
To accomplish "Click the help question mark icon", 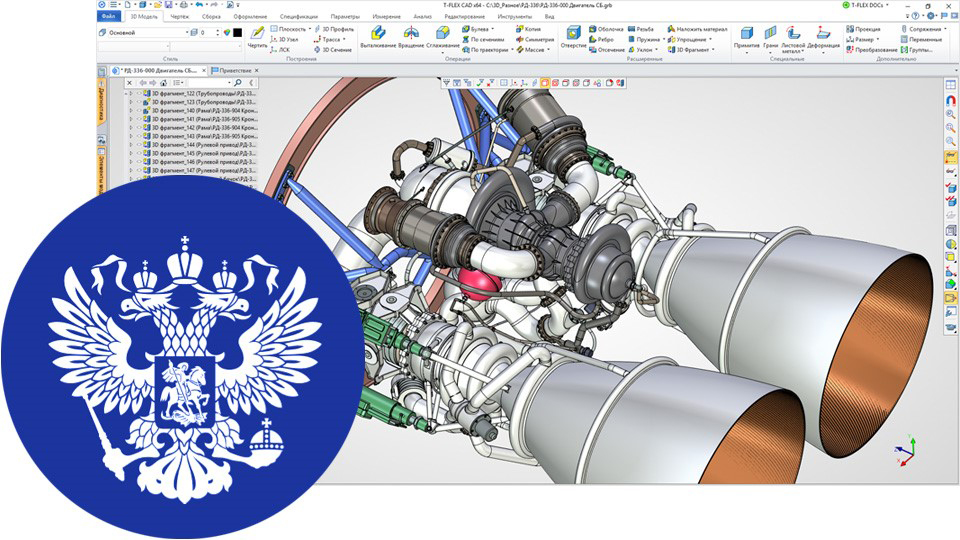I will 915,16.
